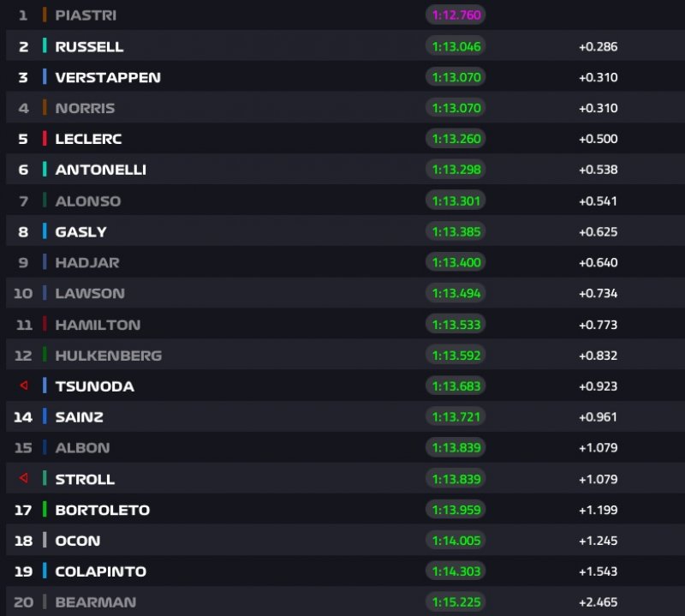Click the +0.286 gap for Russell
Screen dimensions: 685x616
[x=598, y=46]
